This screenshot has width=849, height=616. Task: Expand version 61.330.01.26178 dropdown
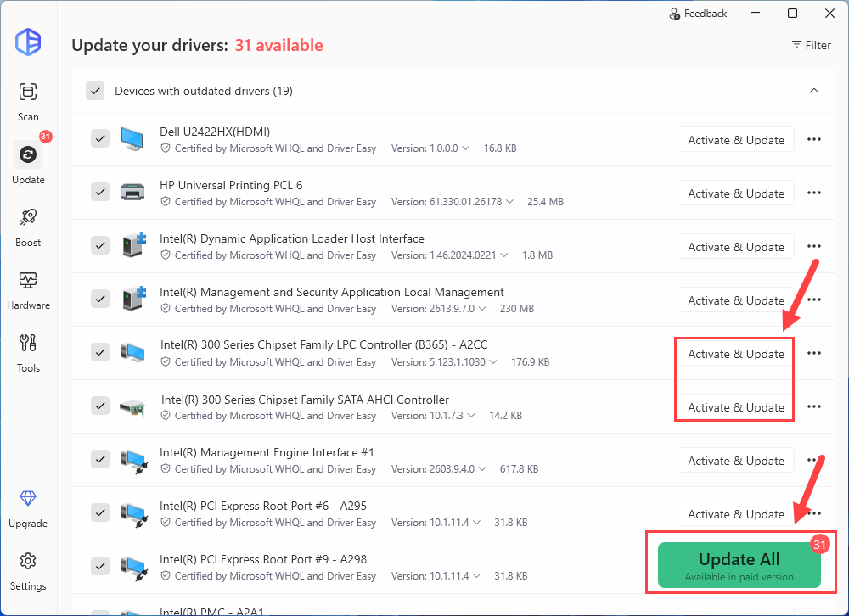(x=509, y=201)
